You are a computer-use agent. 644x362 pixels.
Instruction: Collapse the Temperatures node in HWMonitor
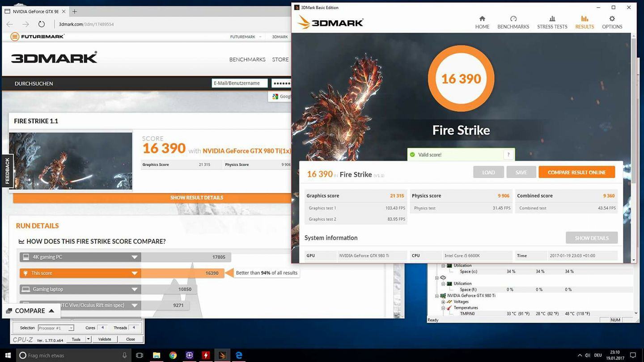pos(443,308)
